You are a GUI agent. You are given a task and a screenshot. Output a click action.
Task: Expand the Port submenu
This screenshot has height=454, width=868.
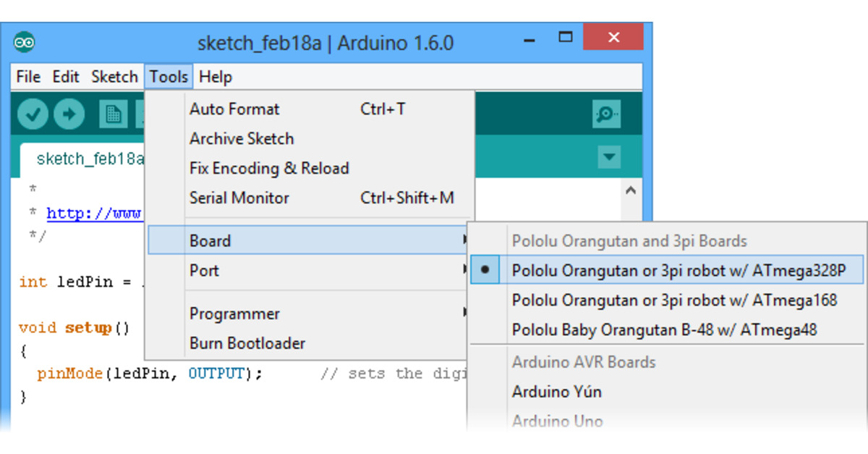click(x=204, y=270)
